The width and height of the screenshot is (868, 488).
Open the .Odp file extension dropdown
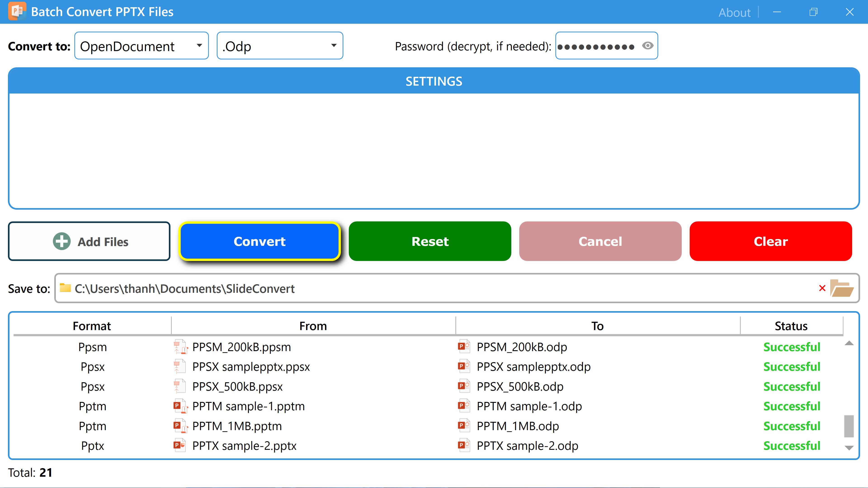click(280, 46)
